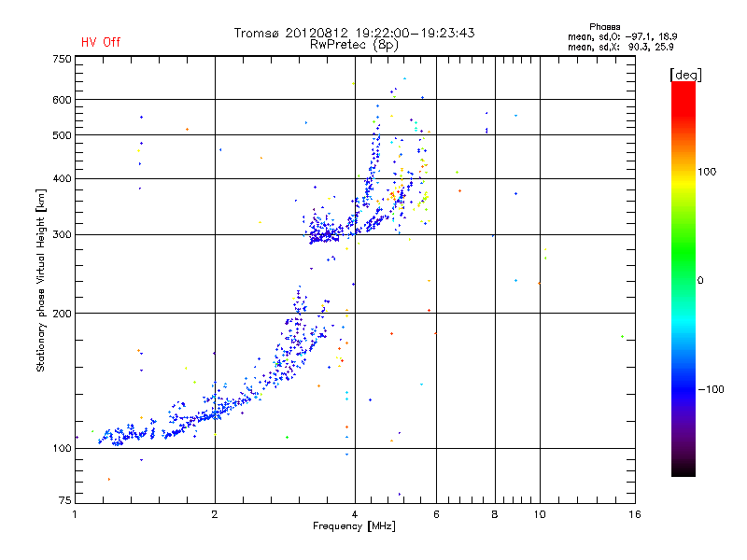747x560 pixels.
Task: Click the x-axis tick label '16'
Action: 635,514
